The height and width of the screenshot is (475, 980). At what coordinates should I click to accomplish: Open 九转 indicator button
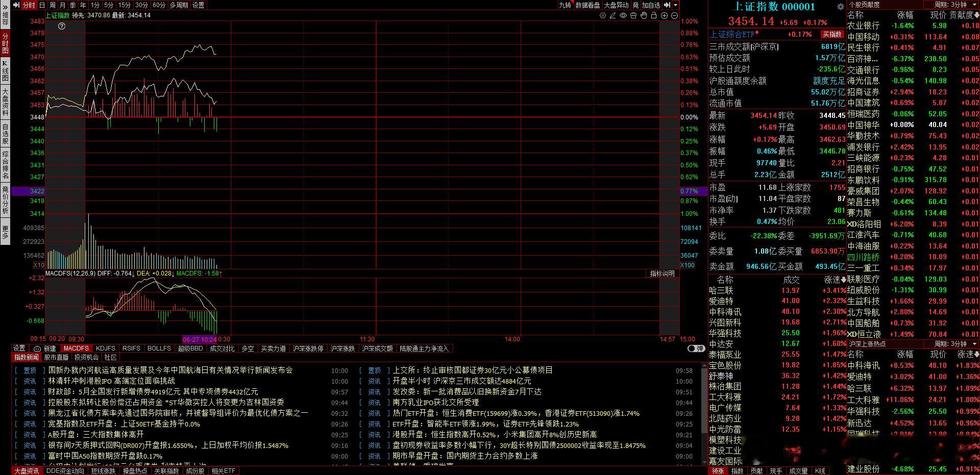tap(565, 5)
